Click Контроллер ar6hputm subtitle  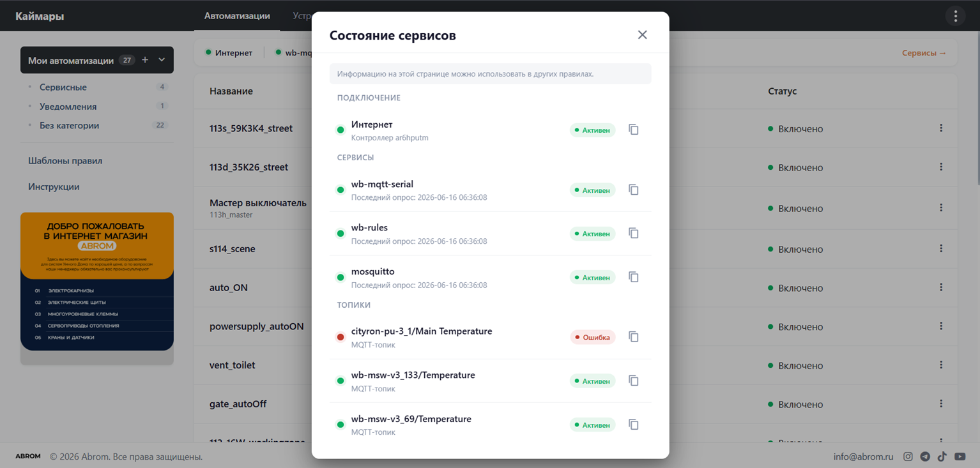click(x=390, y=138)
